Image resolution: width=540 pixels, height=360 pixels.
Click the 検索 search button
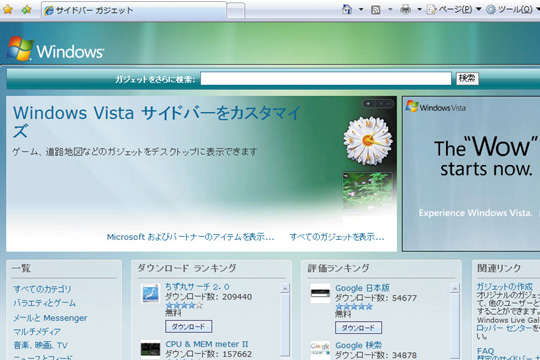point(467,79)
